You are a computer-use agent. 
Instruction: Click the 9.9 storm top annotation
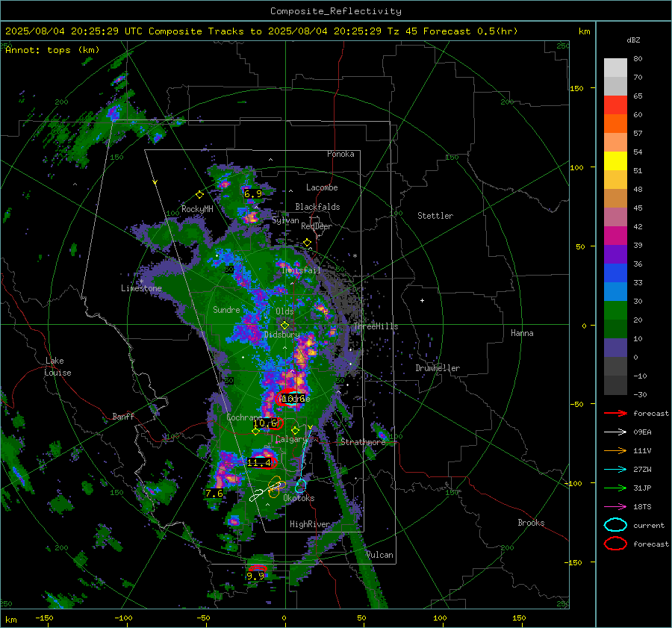point(255,576)
